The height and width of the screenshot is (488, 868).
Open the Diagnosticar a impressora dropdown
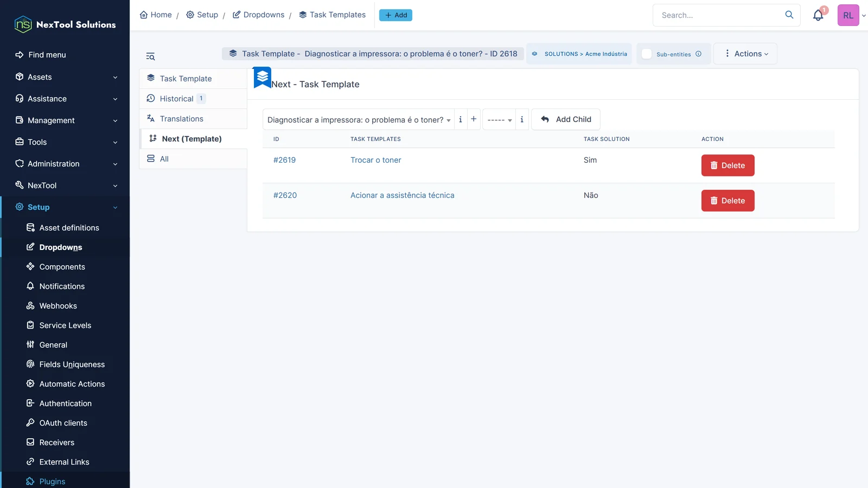pyautogui.click(x=359, y=119)
